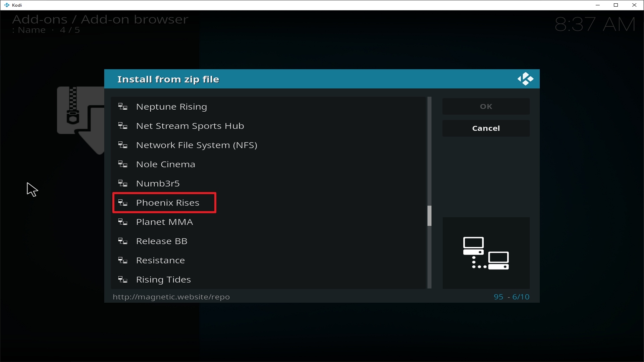The width and height of the screenshot is (644, 362).
Task: Cancel the Install from zip file dialog
Action: tap(486, 128)
